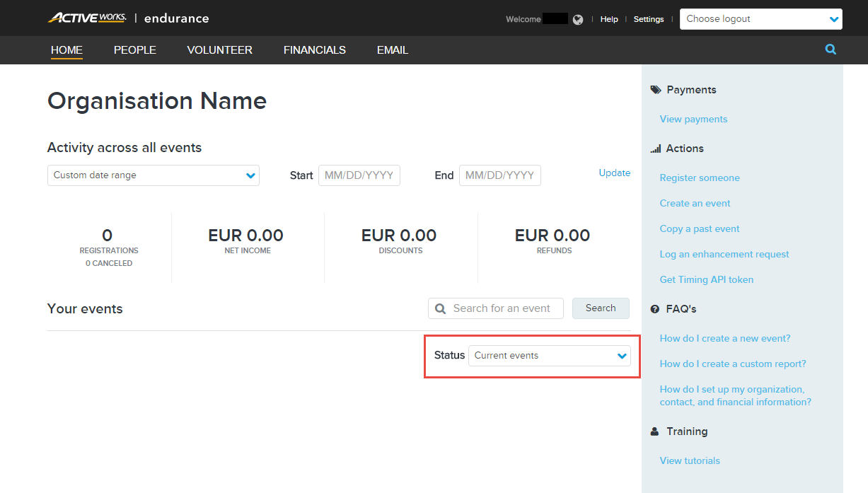868x493 pixels.
Task: Switch to the VOLUNTEER tab
Action: (219, 50)
